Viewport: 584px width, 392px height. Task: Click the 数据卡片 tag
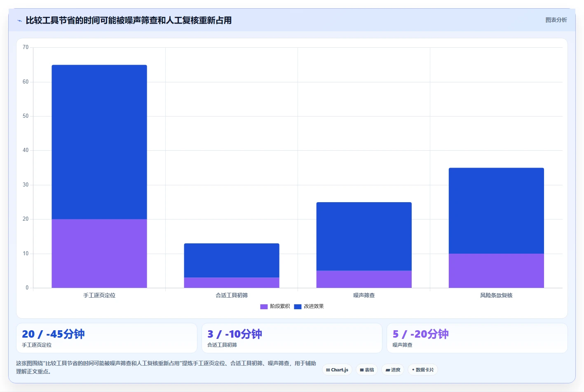click(423, 370)
